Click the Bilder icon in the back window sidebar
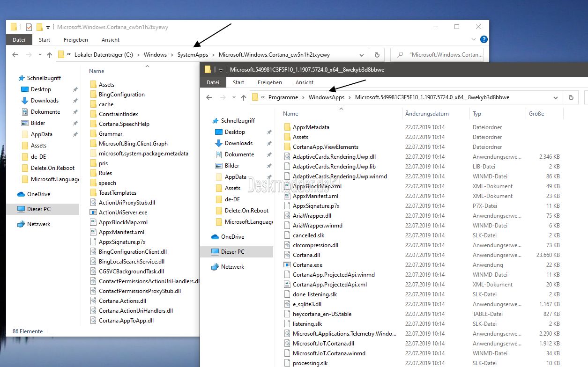588x367 pixels. coord(25,123)
